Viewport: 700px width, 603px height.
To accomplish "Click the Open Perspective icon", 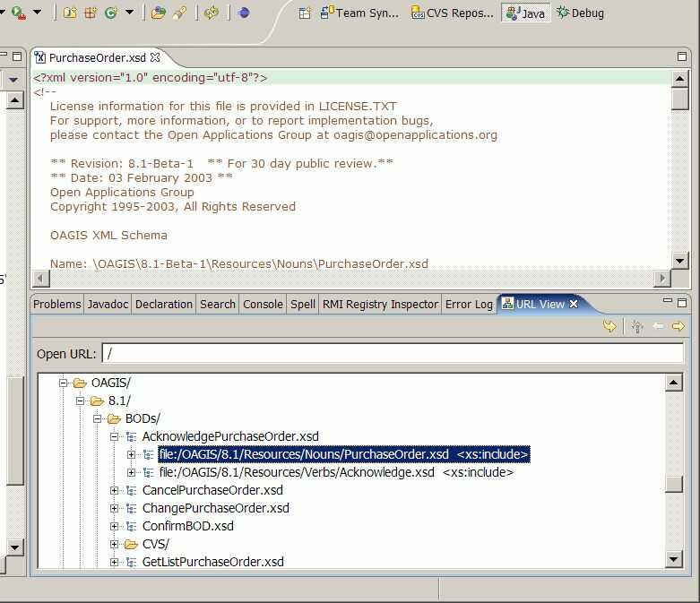I will 305,13.
